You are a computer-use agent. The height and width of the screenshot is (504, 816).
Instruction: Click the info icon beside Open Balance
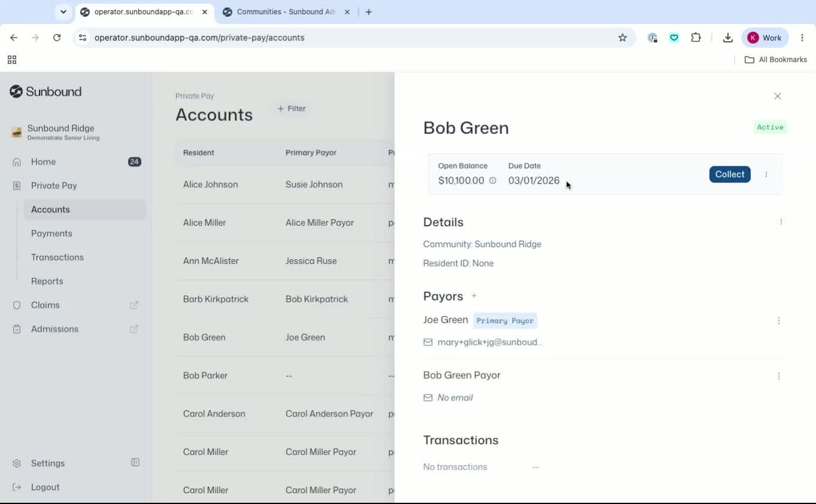(x=492, y=180)
